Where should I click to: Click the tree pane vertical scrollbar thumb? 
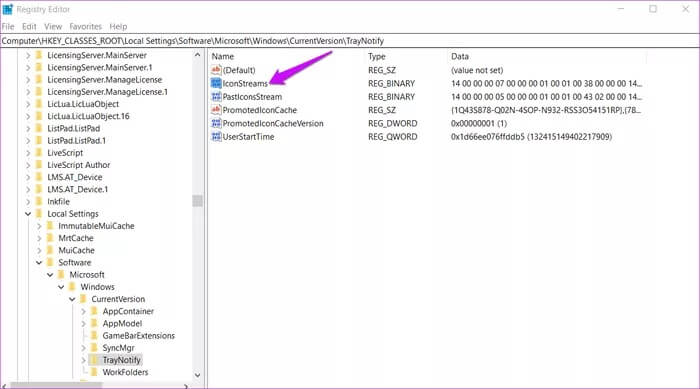(197, 201)
